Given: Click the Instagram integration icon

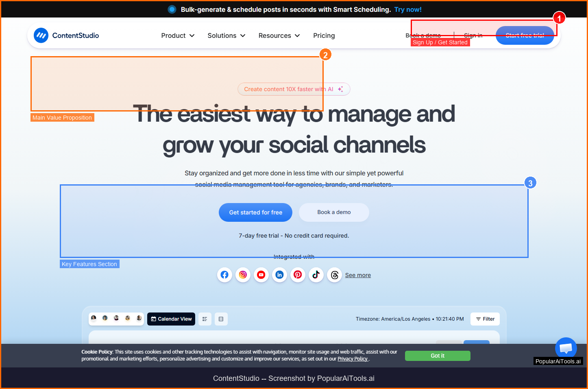Looking at the screenshot, I should (x=243, y=275).
